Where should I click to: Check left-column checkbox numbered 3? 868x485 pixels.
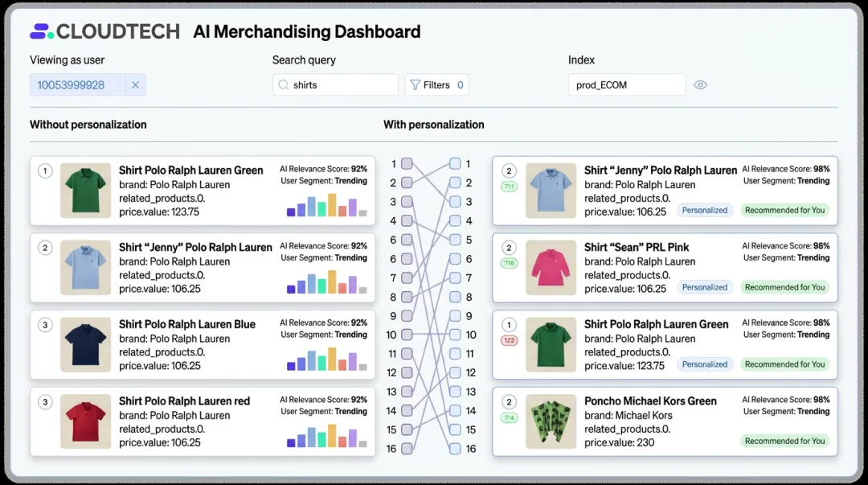point(407,202)
